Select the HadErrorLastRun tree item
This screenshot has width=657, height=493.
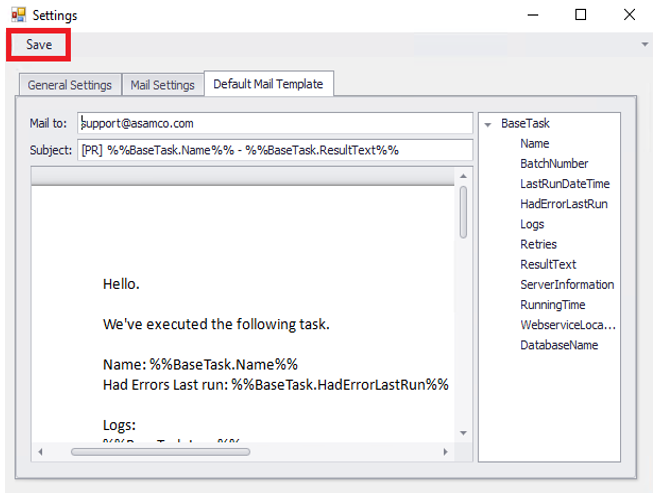[563, 204]
